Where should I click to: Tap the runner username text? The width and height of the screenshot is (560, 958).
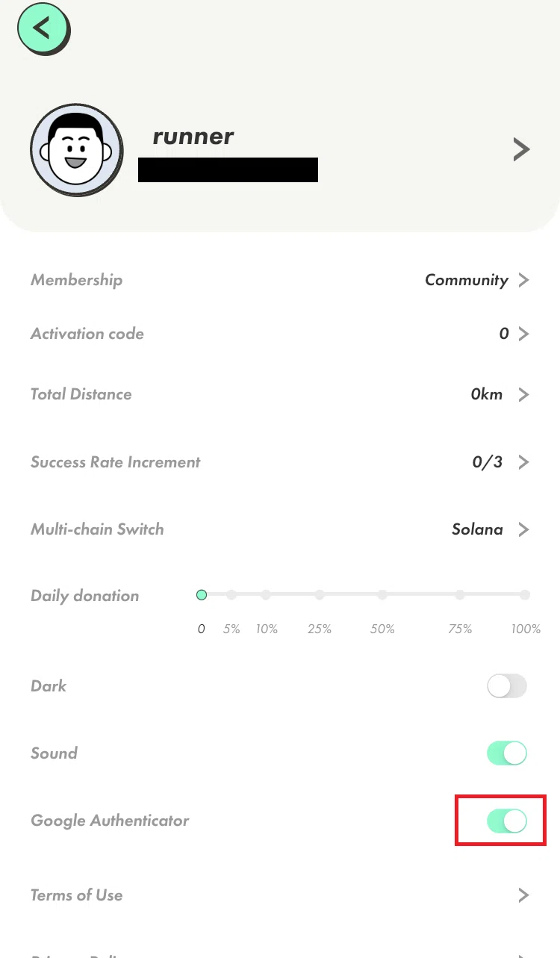coord(193,137)
